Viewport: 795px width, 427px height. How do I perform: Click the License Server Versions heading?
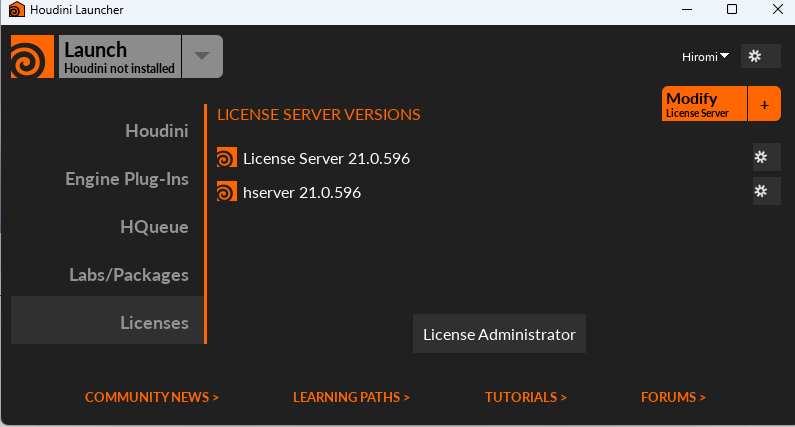(318, 115)
